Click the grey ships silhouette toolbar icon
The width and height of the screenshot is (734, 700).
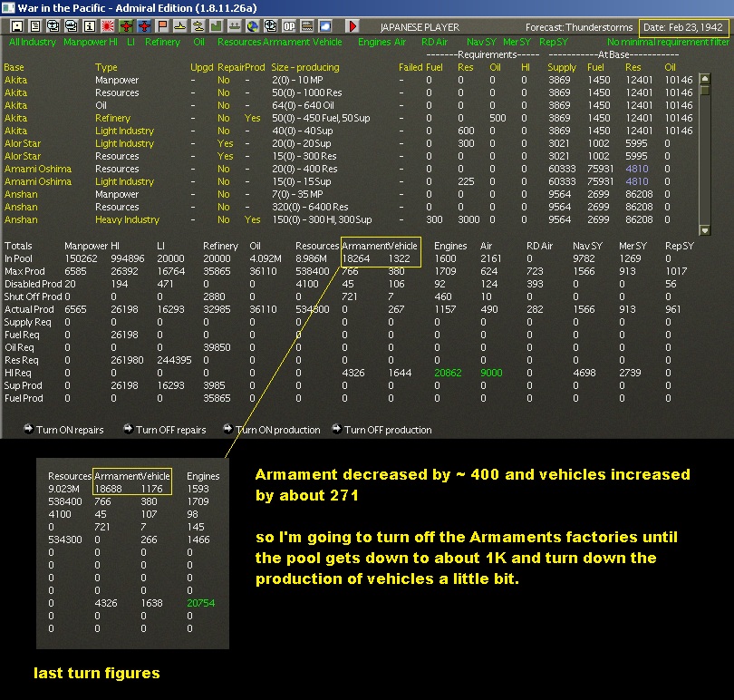tap(235, 26)
